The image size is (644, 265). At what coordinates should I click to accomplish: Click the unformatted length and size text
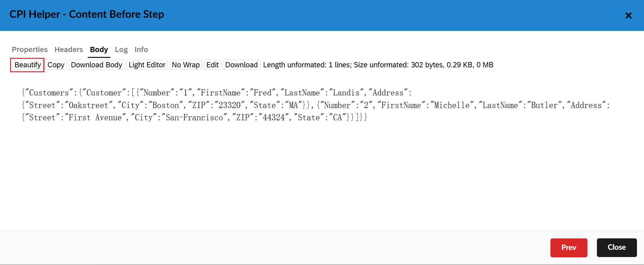(378, 65)
